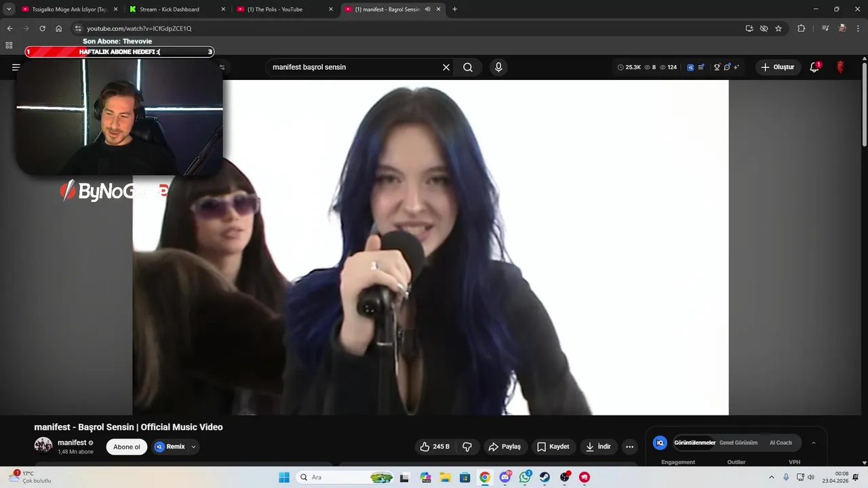This screenshot has width=868, height=488.
Task: Open Windows Start menu
Action: 284,477
